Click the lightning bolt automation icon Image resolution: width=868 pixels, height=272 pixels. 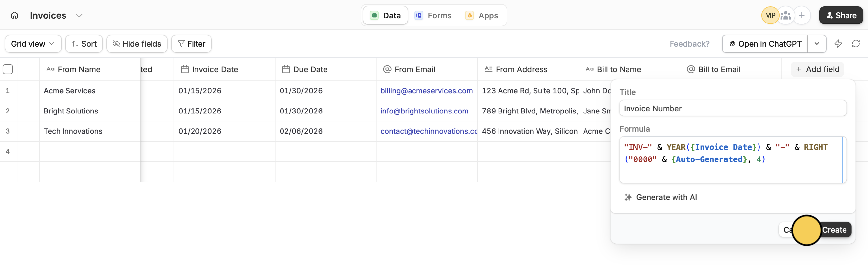click(x=838, y=44)
